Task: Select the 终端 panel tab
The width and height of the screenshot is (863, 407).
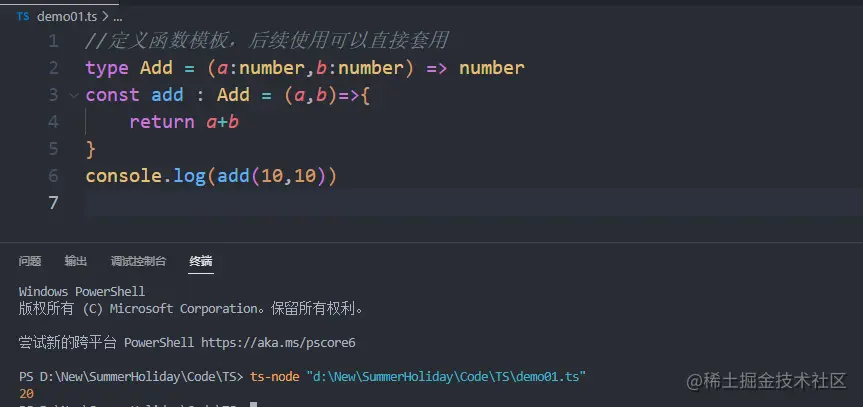Action: [201, 261]
